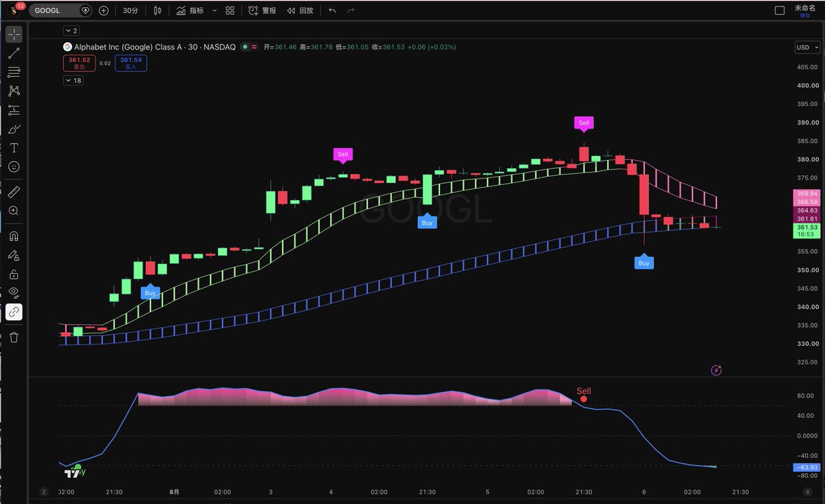Click the green market status dot

click(x=245, y=47)
